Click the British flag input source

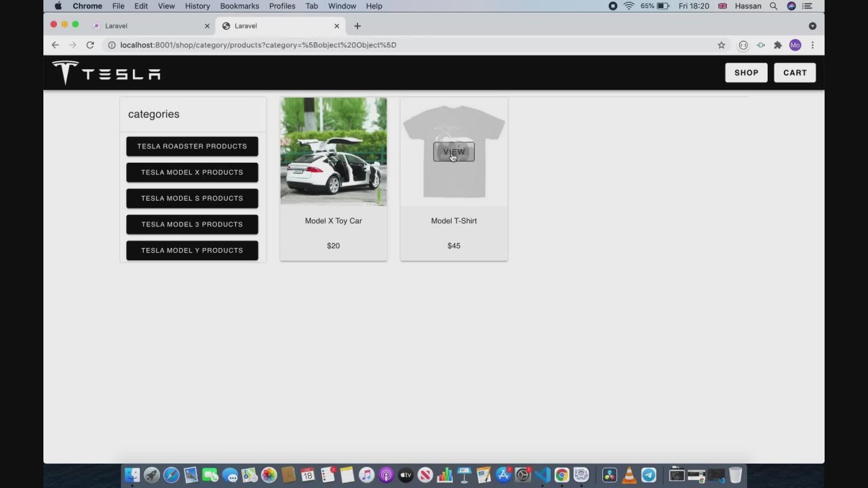click(722, 6)
